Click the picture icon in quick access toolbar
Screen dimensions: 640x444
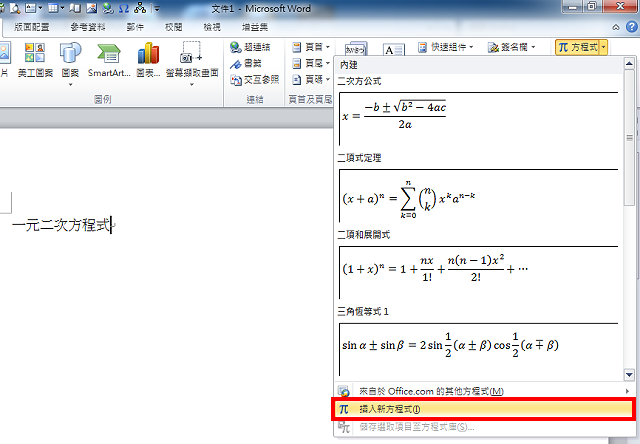[91, 8]
